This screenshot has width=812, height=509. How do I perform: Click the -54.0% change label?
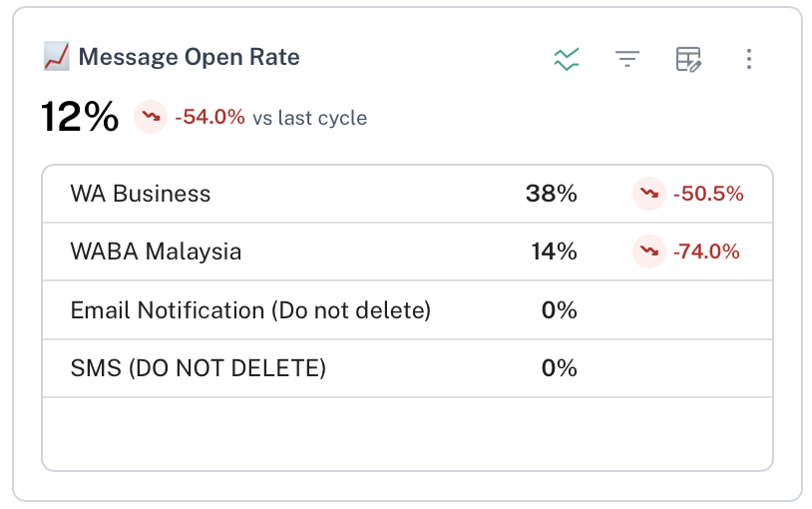209,118
